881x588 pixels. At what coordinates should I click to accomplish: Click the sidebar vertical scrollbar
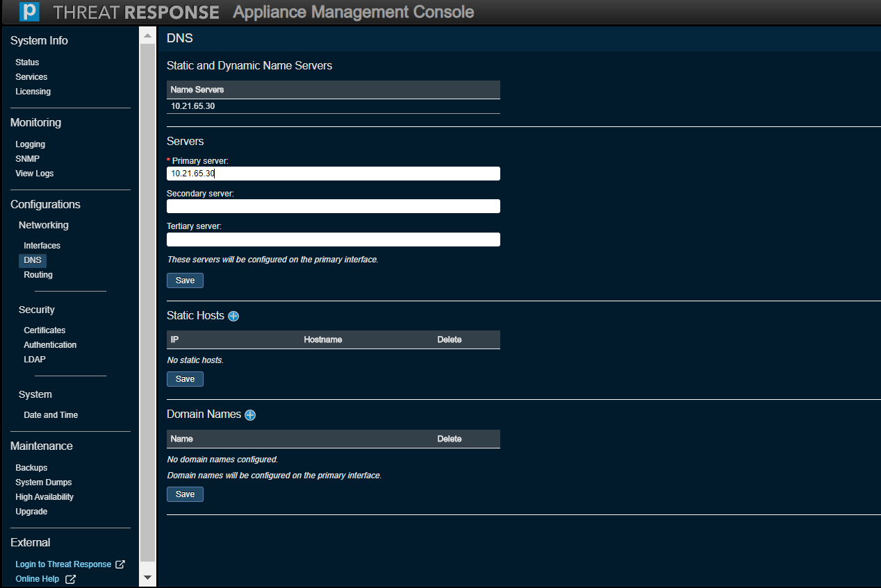click(x=147, y=302)
